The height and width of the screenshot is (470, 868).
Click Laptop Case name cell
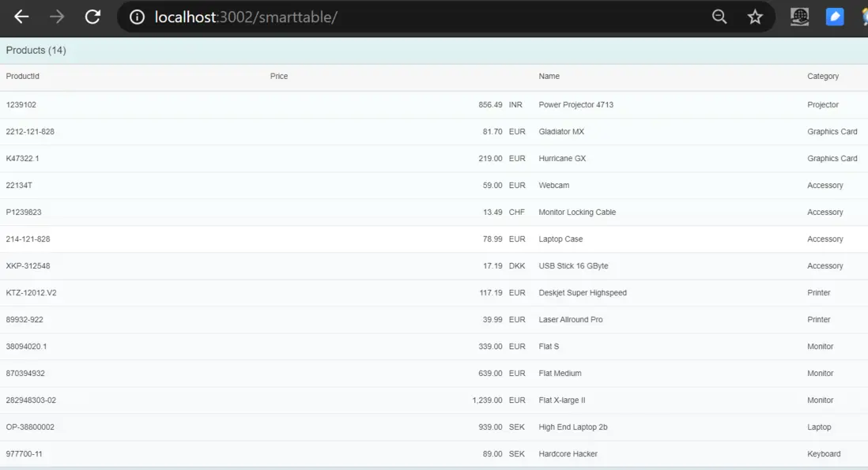coord(560,239)
